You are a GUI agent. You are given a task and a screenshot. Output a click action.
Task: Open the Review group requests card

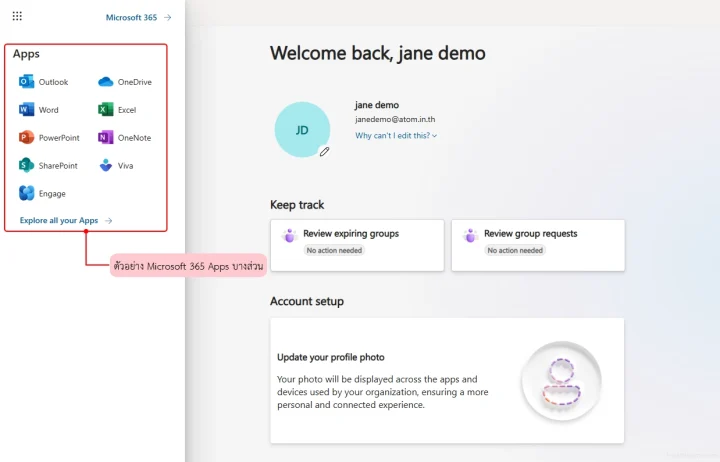click(x=538, y=245)
